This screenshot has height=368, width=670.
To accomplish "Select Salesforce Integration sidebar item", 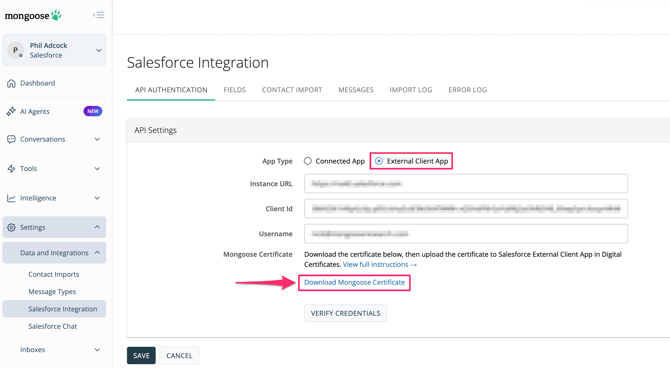I will pos(54,309).
